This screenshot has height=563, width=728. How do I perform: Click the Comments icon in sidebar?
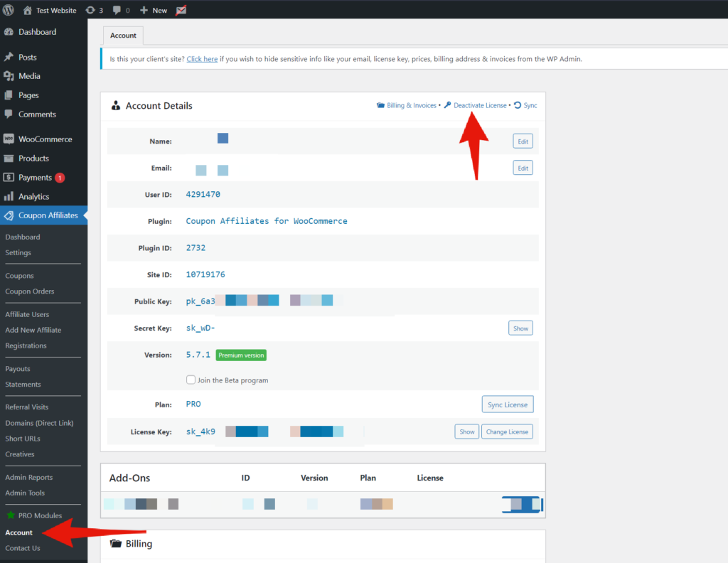tap(9, 114)
